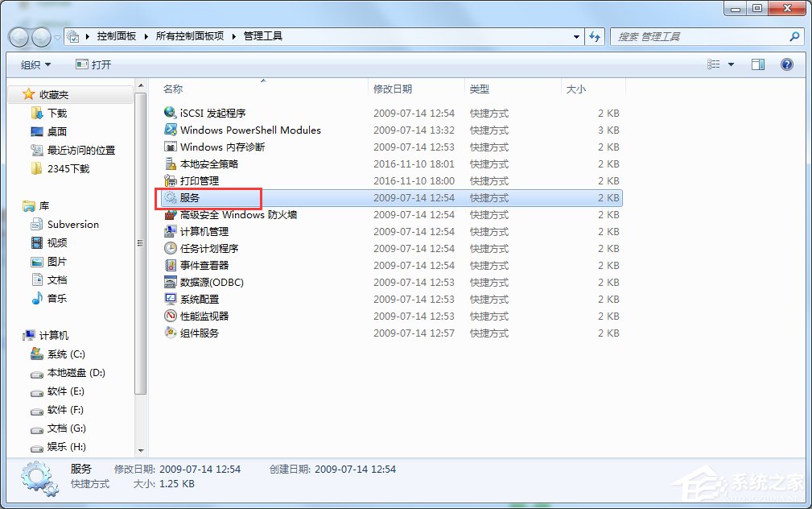Toggle the preview pane button
This screenshot has height=509, width=812.
[757, 64]
